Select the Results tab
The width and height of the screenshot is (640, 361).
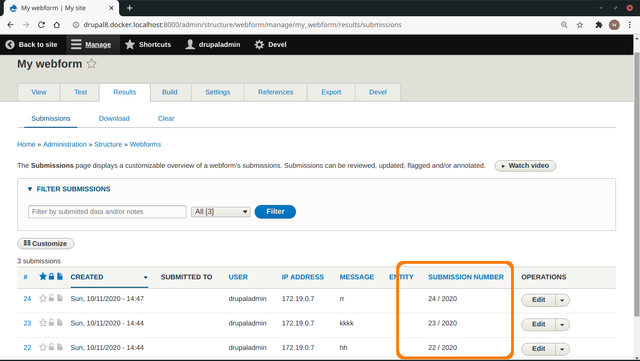coord(124,92)
